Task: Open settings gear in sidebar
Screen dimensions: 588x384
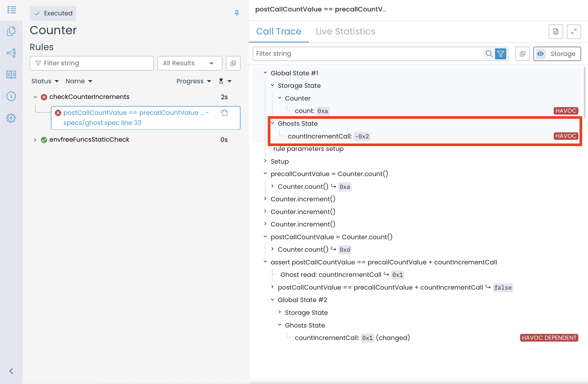Action: 11,118
